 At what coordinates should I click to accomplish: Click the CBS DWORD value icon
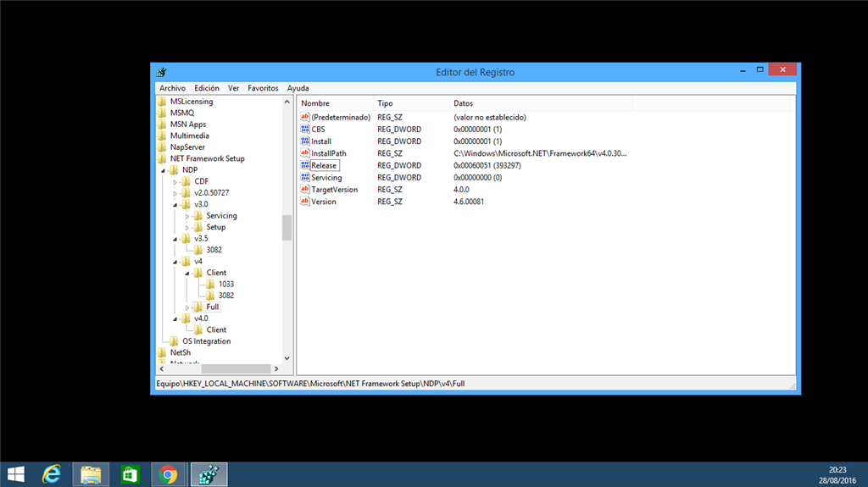tap(305, 129)
